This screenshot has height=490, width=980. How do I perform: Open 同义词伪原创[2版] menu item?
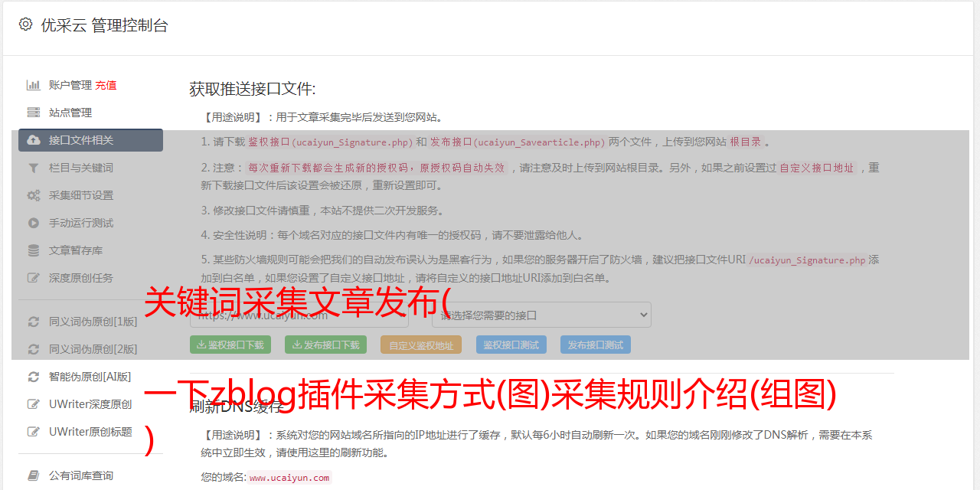coord(93,349)
